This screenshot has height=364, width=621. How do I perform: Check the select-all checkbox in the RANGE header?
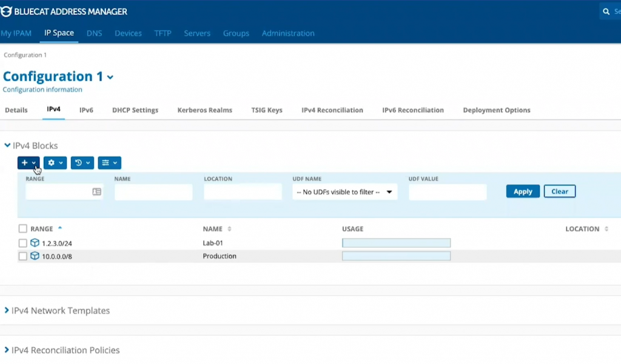pos(22,228)
